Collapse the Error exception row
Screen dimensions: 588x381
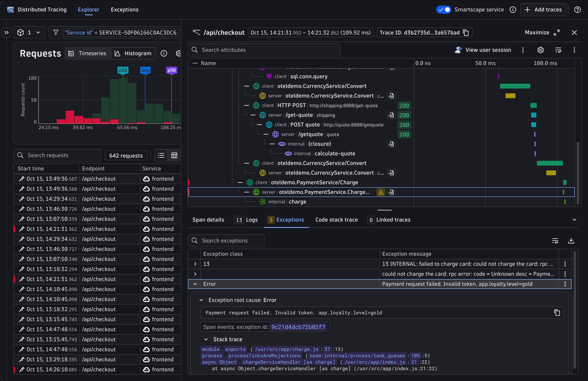(195, 284)
